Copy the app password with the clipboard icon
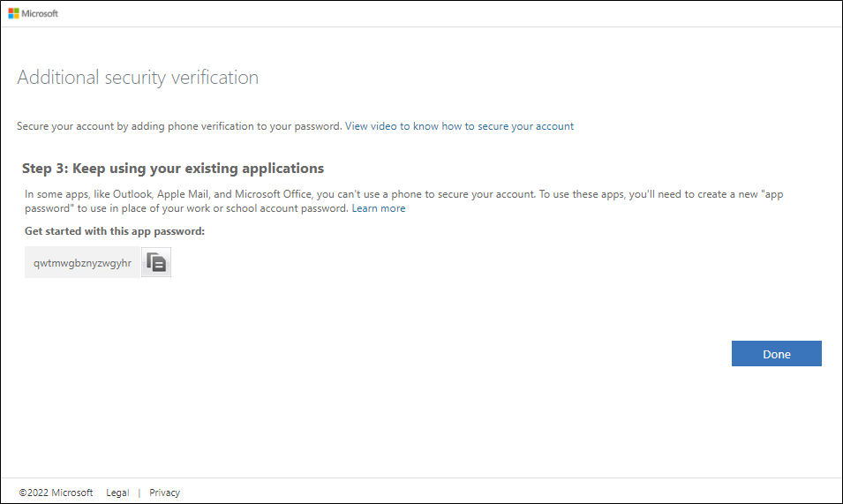 tap(156, 263)
